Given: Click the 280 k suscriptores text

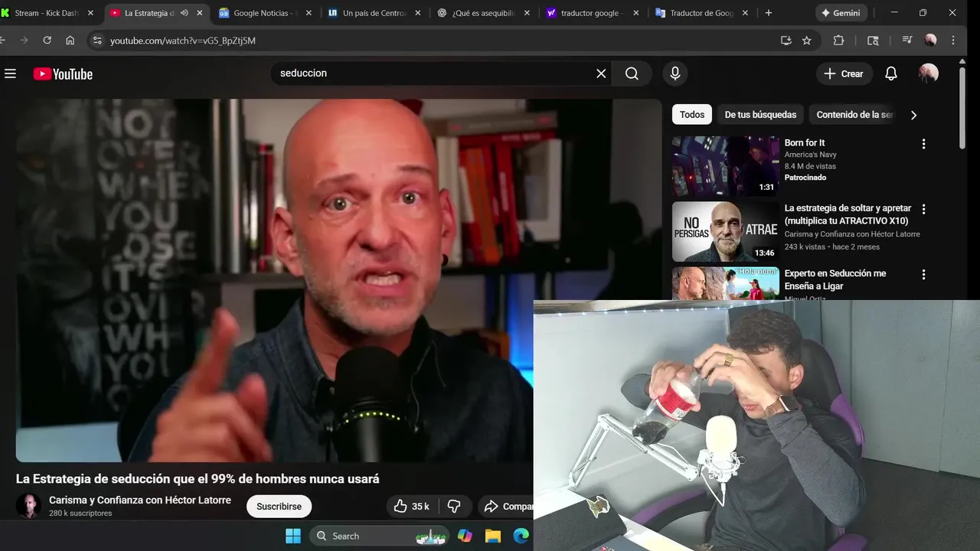Looking at the screenshot, I should click(80, 514).
